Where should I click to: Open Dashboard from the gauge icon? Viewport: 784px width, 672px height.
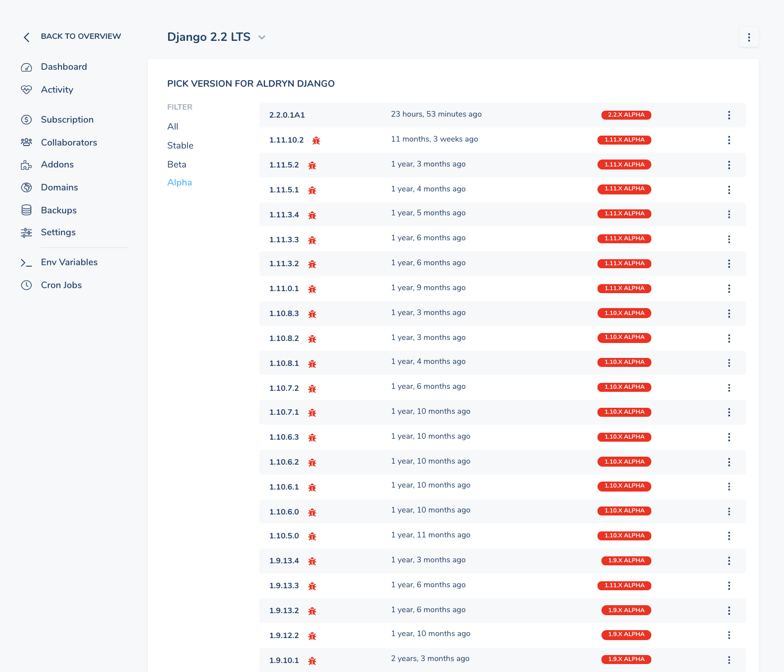coord(26,67)
